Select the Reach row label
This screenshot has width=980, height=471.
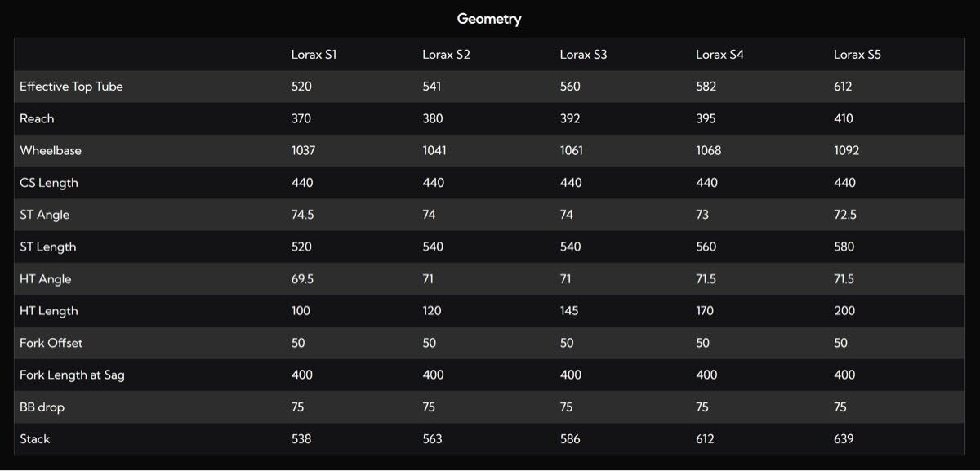click(37, 118)
